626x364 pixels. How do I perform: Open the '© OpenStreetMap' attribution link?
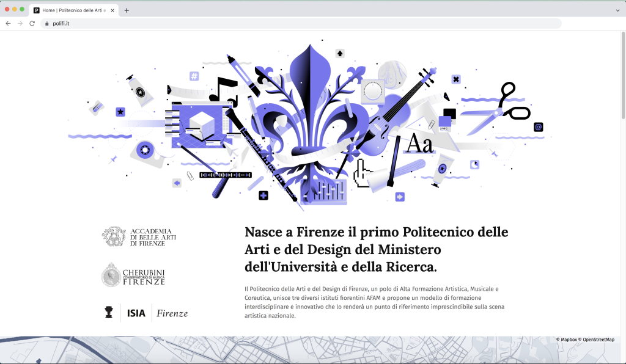click(x=598, y=340)
